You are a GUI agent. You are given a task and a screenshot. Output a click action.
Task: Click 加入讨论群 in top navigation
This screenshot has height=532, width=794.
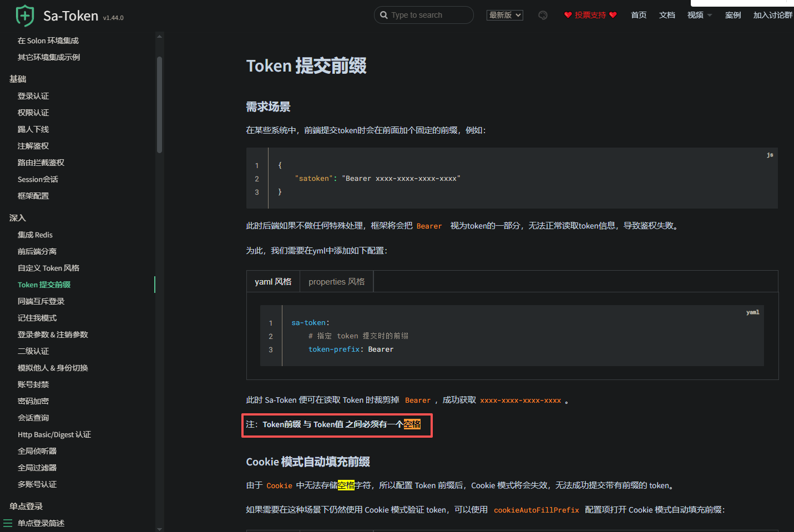point(773,15)
